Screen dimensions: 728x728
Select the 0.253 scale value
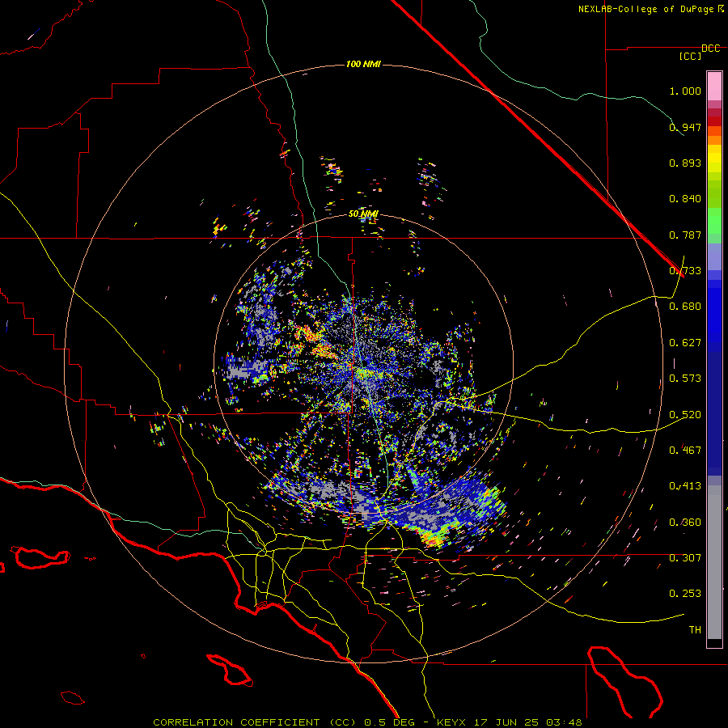(x=685, y=594)
